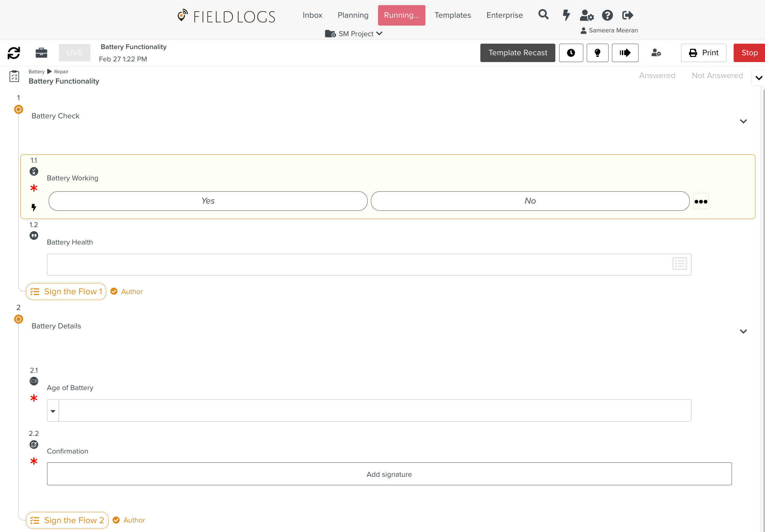Click the user profile icon beside Sameera Meeran
Image resolution: width=765 pixels, height=532 pixels.
[x=584, y=30]
